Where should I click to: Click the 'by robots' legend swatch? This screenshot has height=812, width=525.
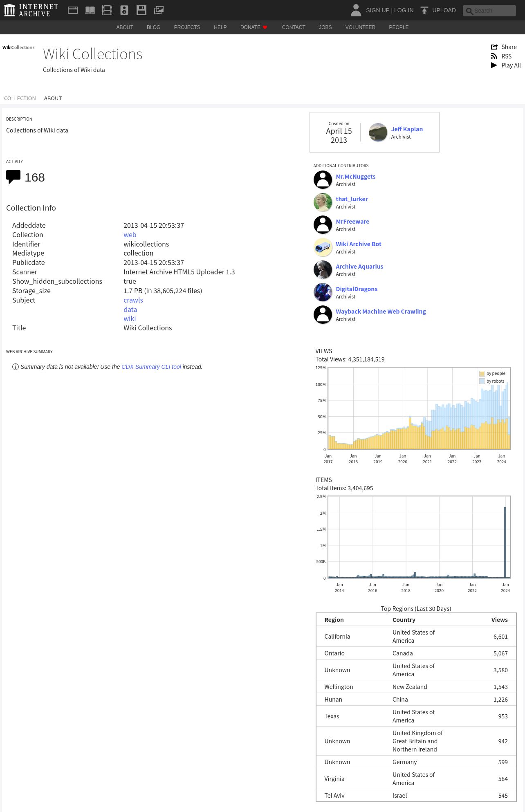[482, 381]
